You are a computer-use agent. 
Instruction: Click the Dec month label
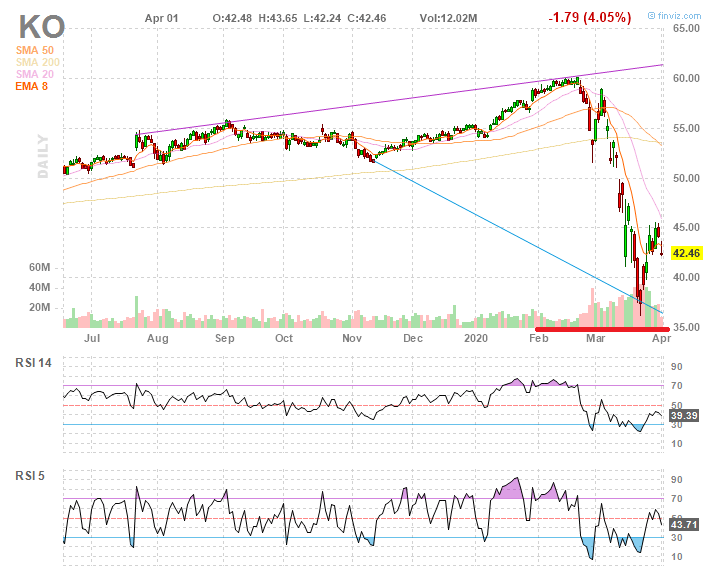tap(413, 338)
